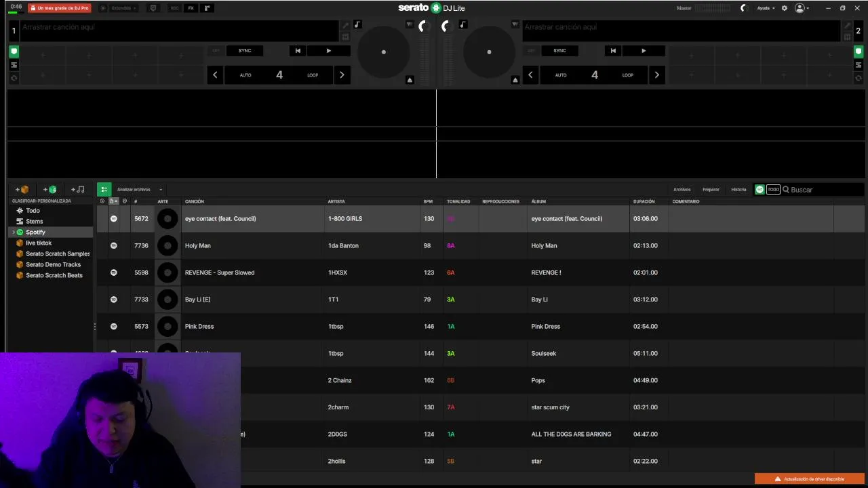The image size is (868, 488).
Task: Select Todo in the library sidebar
Action: click(33, 211)
